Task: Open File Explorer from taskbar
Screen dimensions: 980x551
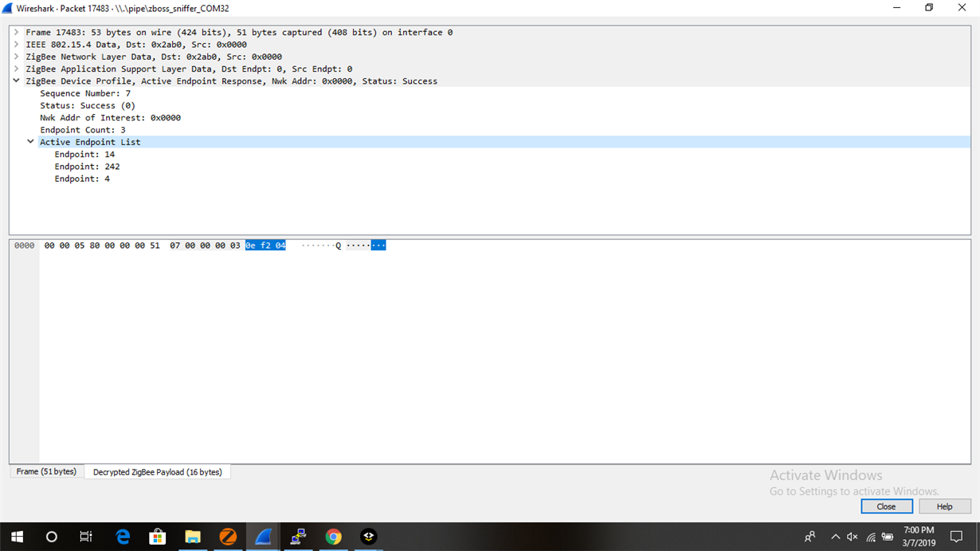Action: (193, 537)
